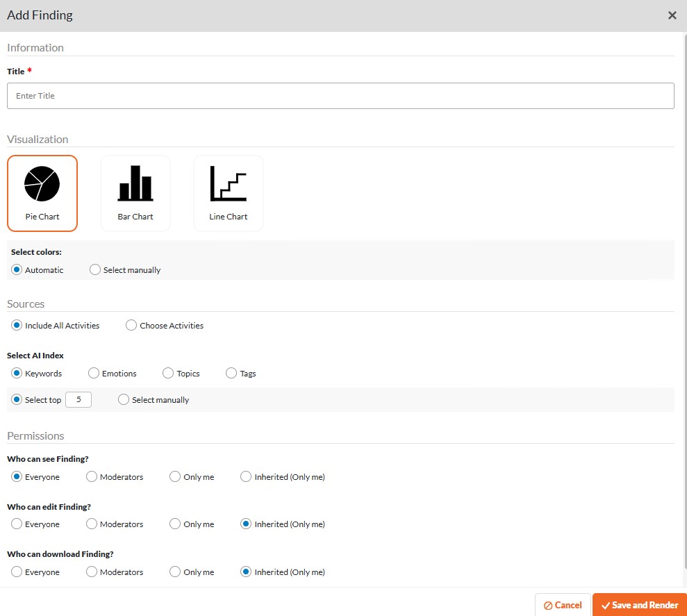Screen dimensions: 687x616
Task: Choose Select manually for AI index items
Action: click(x=124, y=399)
